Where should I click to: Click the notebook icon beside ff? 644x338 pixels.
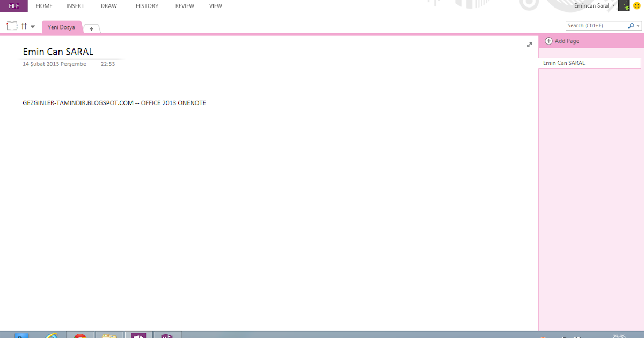12,26
